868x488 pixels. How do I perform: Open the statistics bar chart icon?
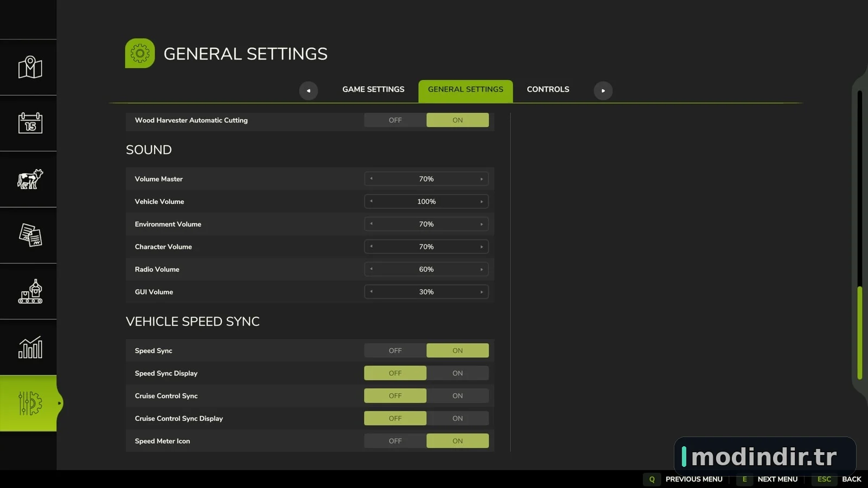point(30,347)
